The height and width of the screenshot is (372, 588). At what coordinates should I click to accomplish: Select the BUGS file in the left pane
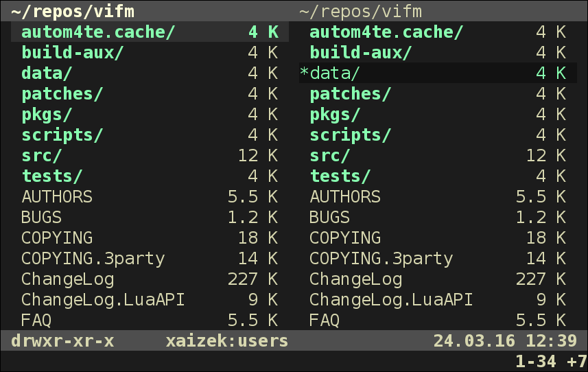tap(150, 218)
